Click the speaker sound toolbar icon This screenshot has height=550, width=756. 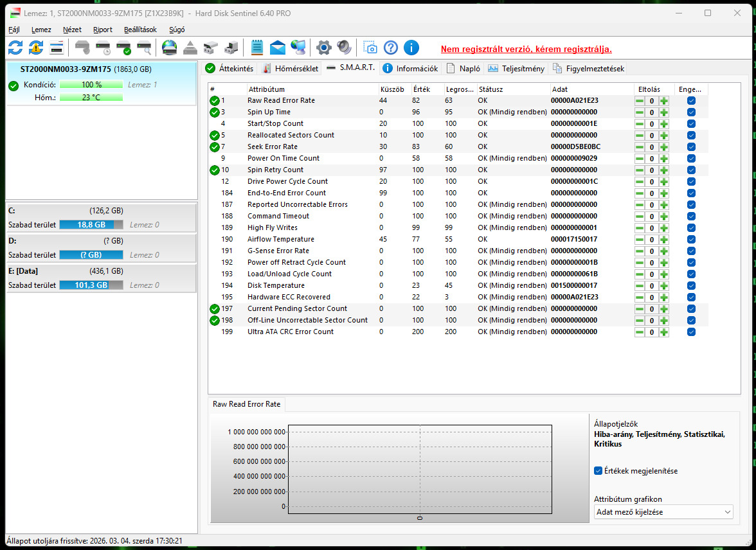coord(345,48)
